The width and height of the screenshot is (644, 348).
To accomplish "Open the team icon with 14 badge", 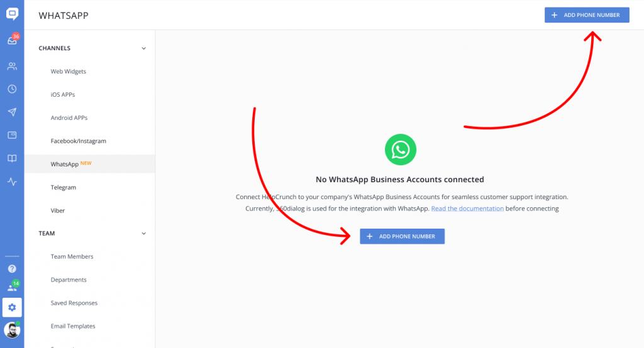I will click(x=13, y=286).
